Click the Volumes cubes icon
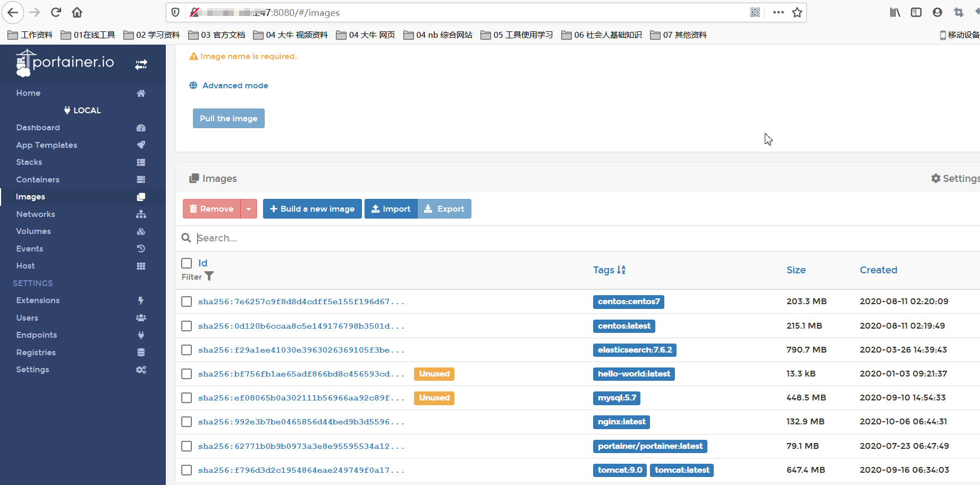980x485 pixels. point(141,231)
